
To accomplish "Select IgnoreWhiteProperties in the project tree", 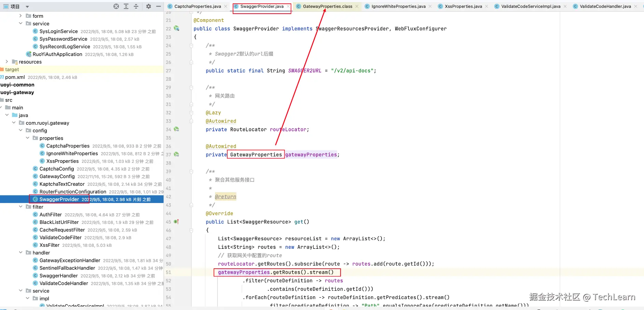I will coord(72,153).
